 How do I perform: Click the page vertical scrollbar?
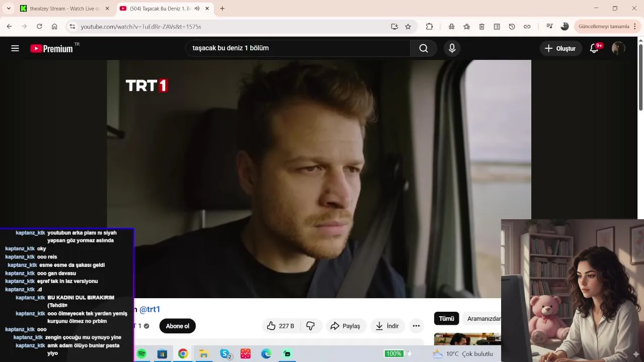(640, 78)
